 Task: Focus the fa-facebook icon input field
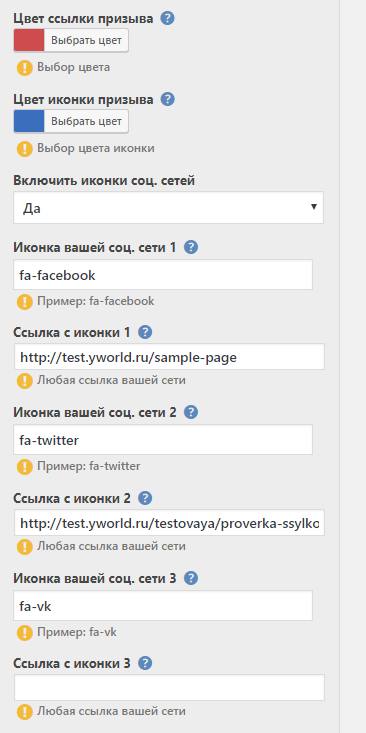click(163, 275)
